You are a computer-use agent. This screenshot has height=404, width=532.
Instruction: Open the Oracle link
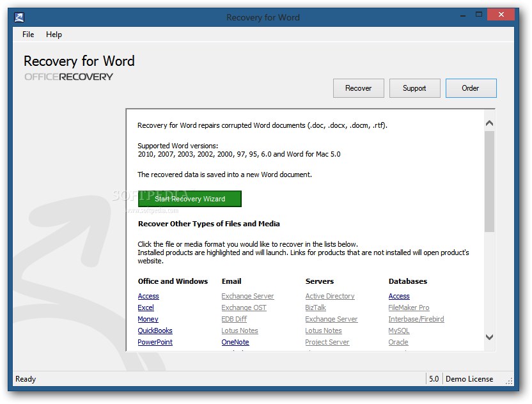tap(398, 342)
